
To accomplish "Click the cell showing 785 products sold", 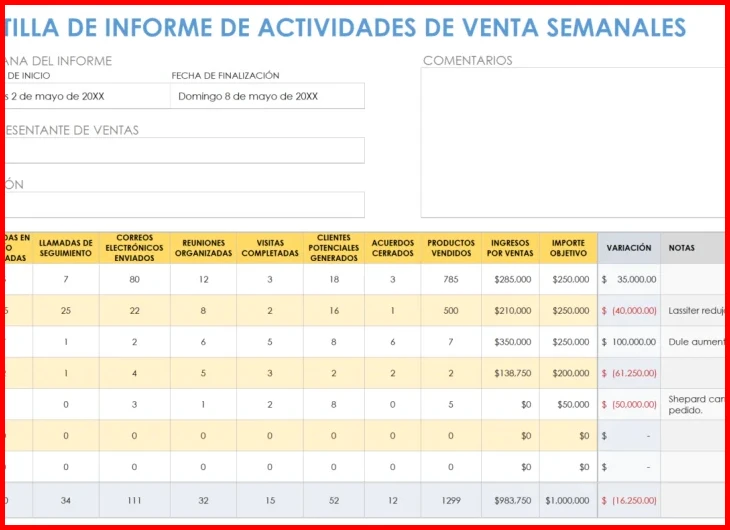I will pyautogui.click(x=451, y=279).
